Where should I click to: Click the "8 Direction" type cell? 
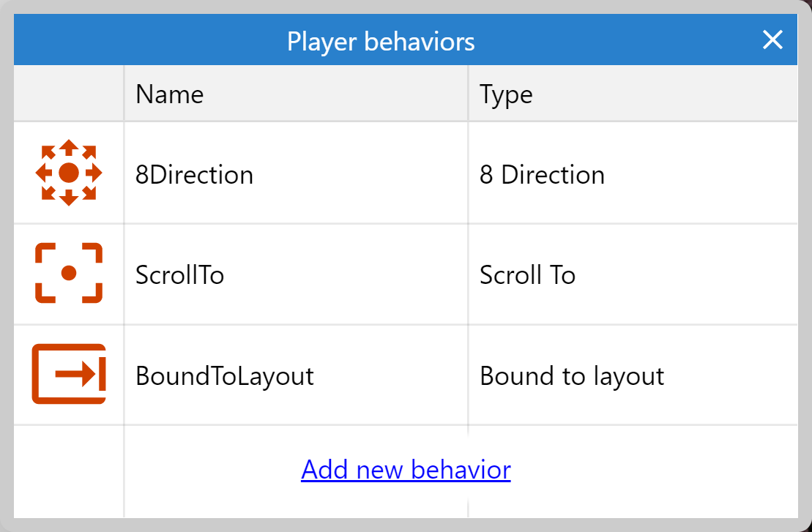542,175
